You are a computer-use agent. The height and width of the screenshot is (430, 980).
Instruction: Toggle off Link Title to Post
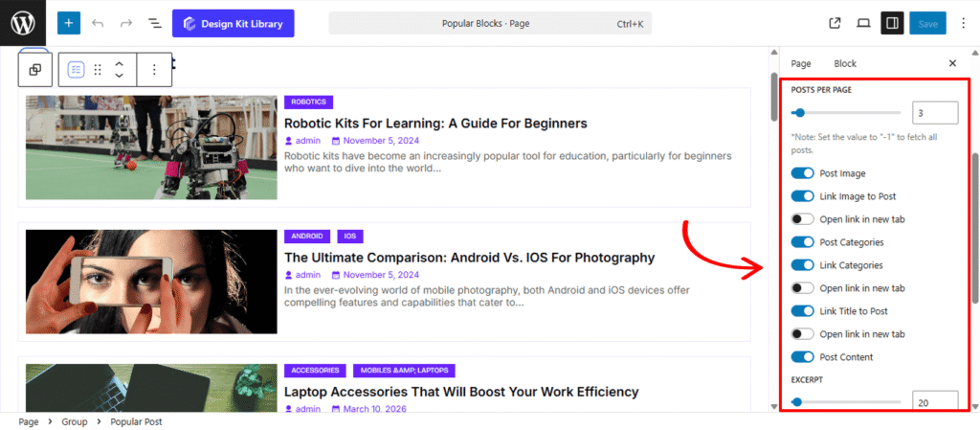pos(802,311)
